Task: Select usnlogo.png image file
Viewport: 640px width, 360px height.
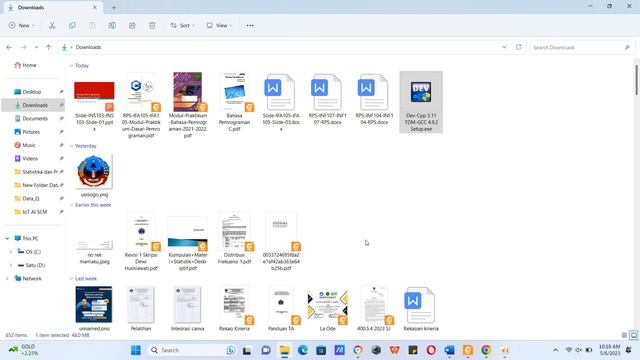Action: 94,176
